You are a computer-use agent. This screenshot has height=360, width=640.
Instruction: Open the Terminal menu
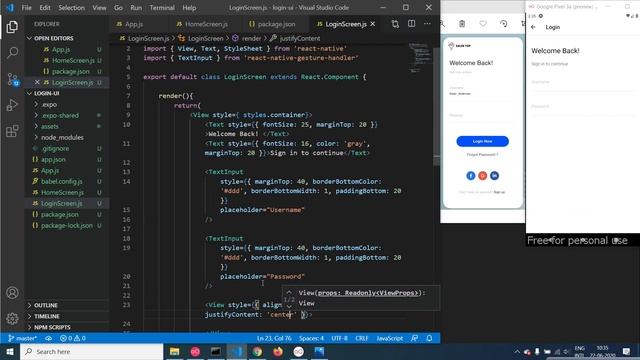point(162,8)
